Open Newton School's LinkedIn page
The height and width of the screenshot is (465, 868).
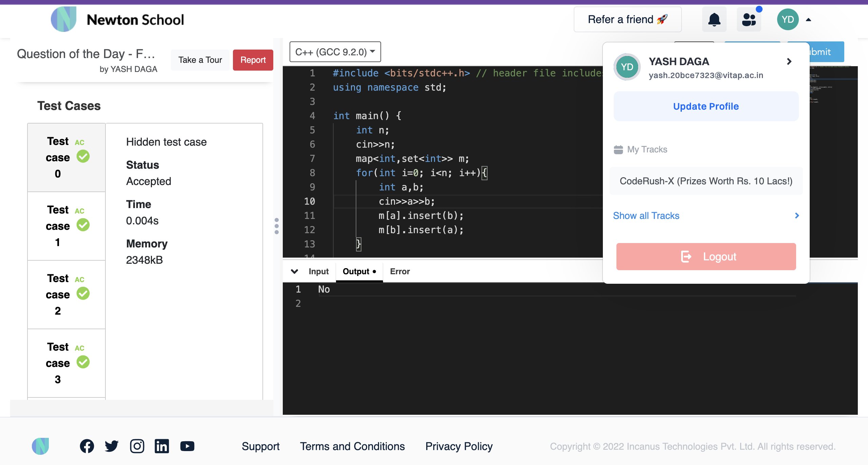tap(162, 446)
